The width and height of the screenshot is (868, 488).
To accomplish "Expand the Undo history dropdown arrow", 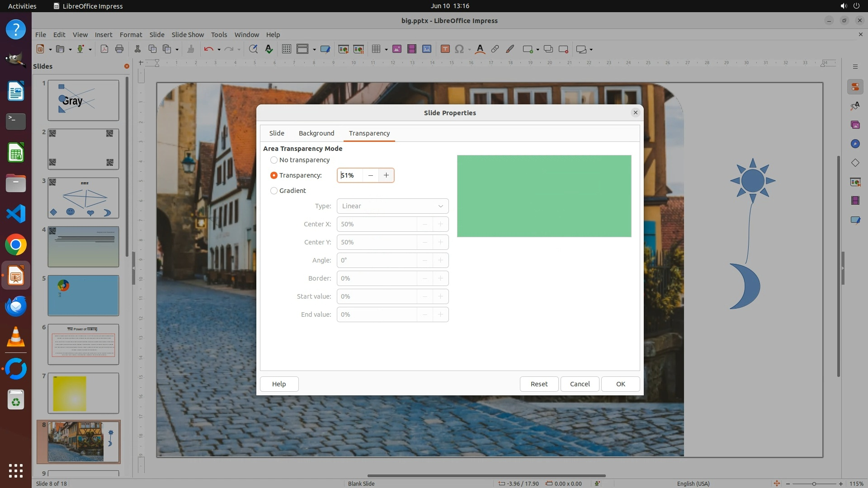I will click(x=219, y=50).
